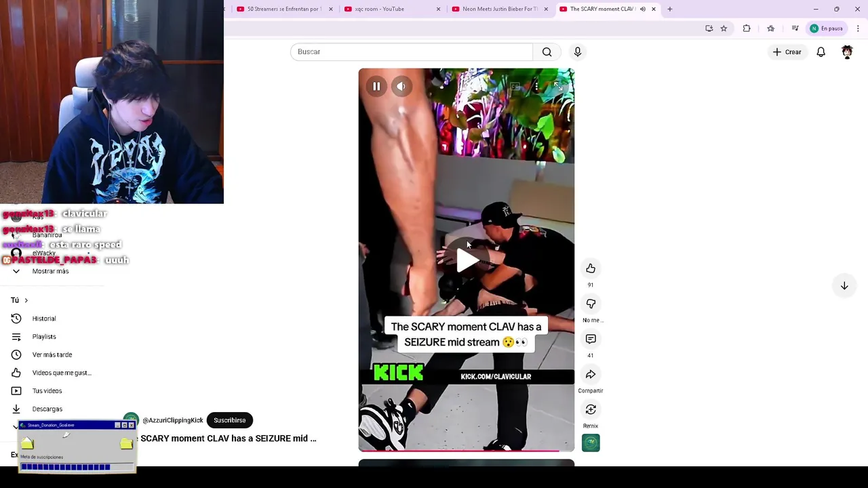Open the Chrome three-dot menu
Image resolution: width=868 pixels, height=488 pixels.
(858, 28)
